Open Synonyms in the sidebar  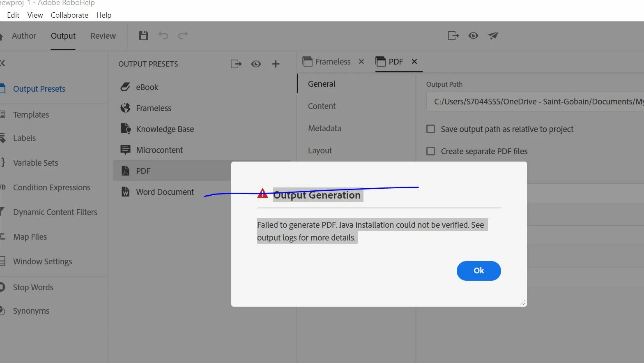(31, 311)
